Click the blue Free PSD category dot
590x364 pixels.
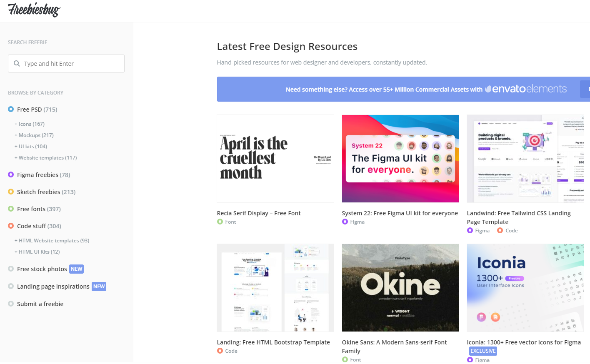pyautogui.click(x=11, y=109)
